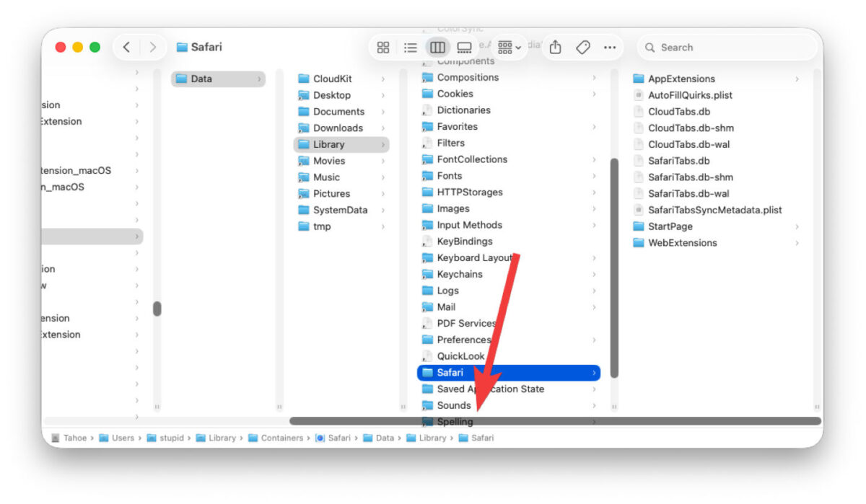Expand the StartPage folder
Screen dimensions: 866x504
[796, 226]
